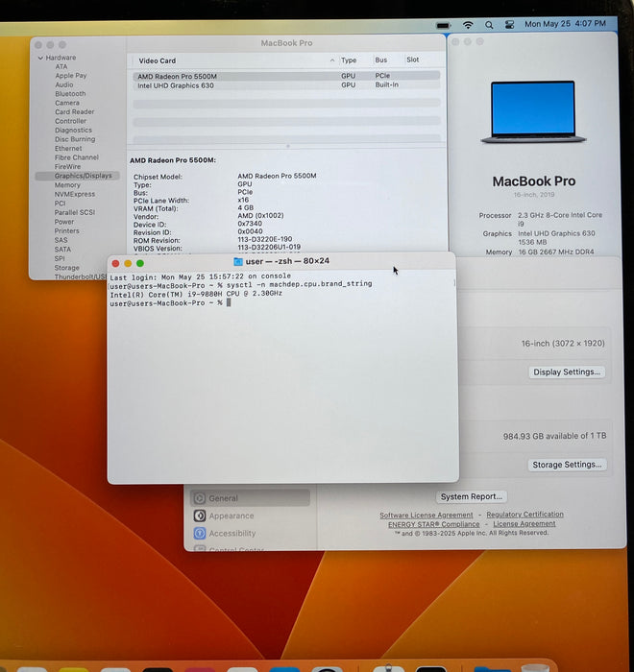Open Audio in System Information sidebar
The image size is (634, 672).
pyautogui.click(x=64, y=84)
